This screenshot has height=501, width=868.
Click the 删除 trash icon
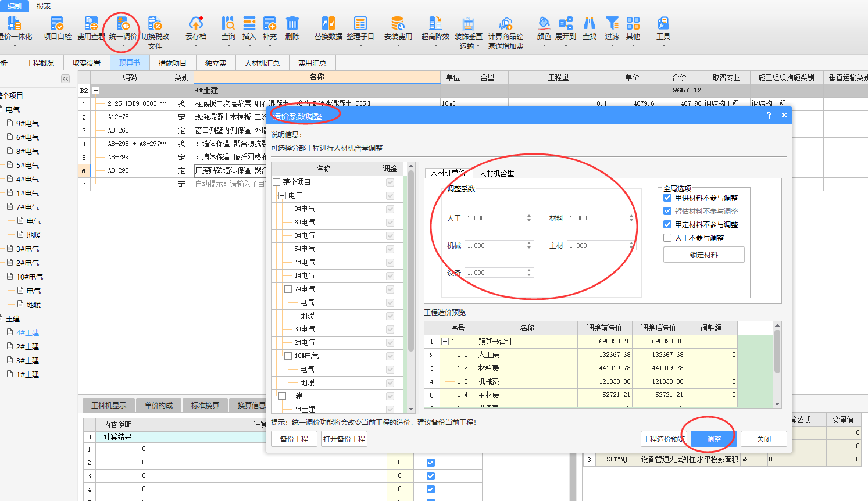tap(292, 23)
